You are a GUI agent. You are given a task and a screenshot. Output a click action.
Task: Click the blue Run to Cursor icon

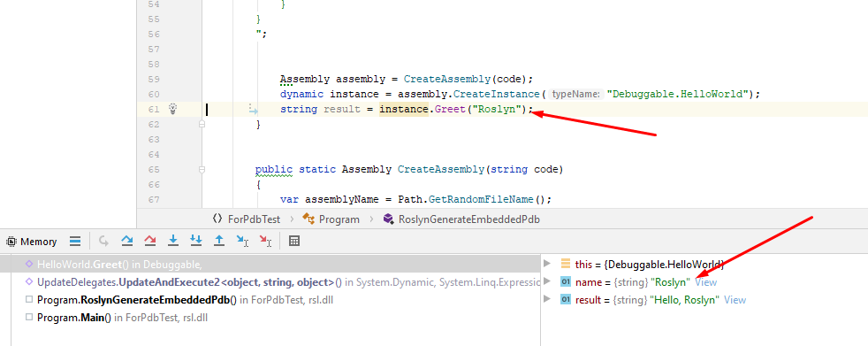click(242, 241)
